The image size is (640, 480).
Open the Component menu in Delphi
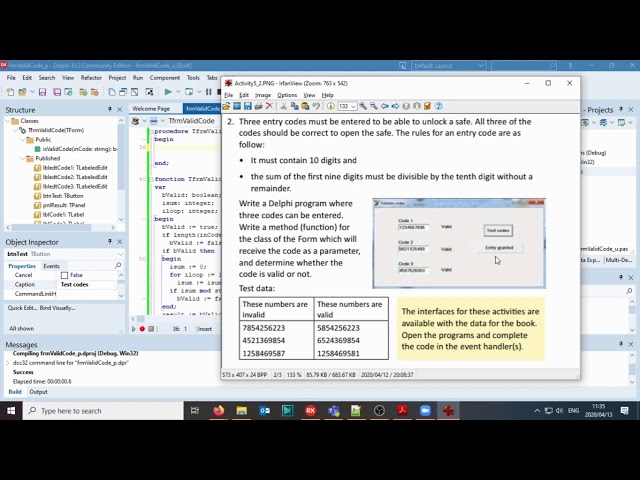(x=164, y=78)
